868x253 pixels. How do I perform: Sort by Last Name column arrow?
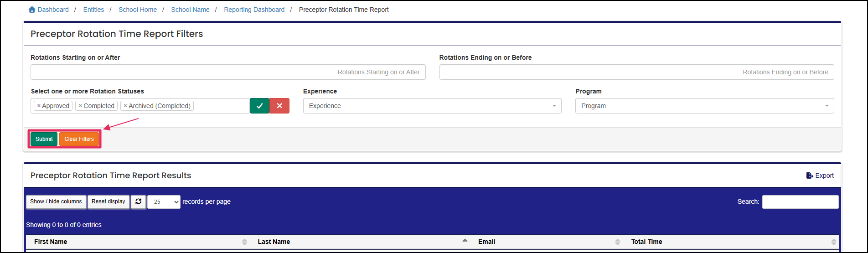(x=465, y=240)
